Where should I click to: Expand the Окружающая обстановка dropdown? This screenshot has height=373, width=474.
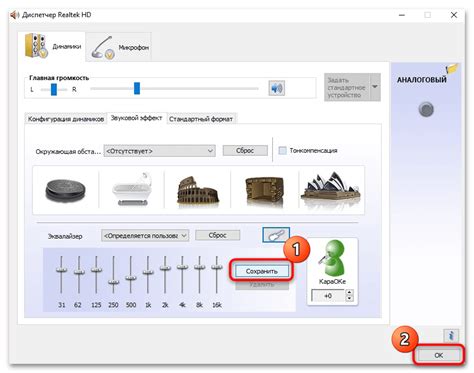(160, 151)
